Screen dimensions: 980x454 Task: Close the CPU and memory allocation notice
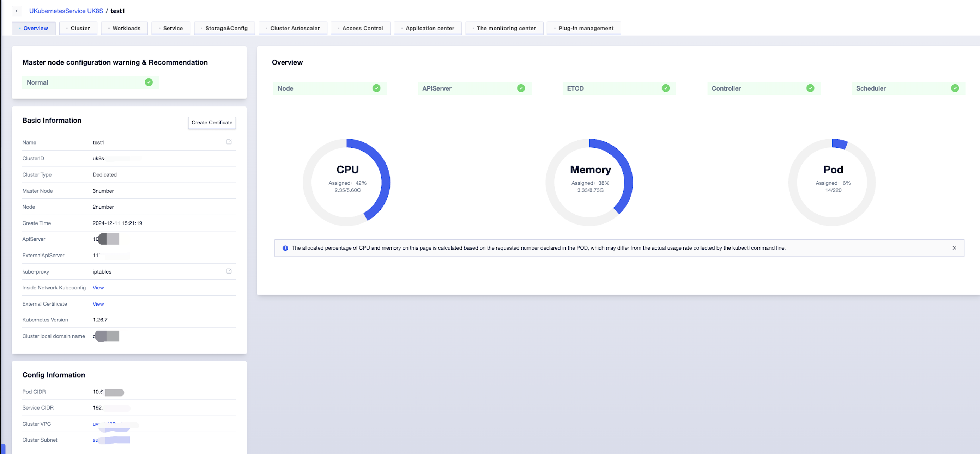954,248
